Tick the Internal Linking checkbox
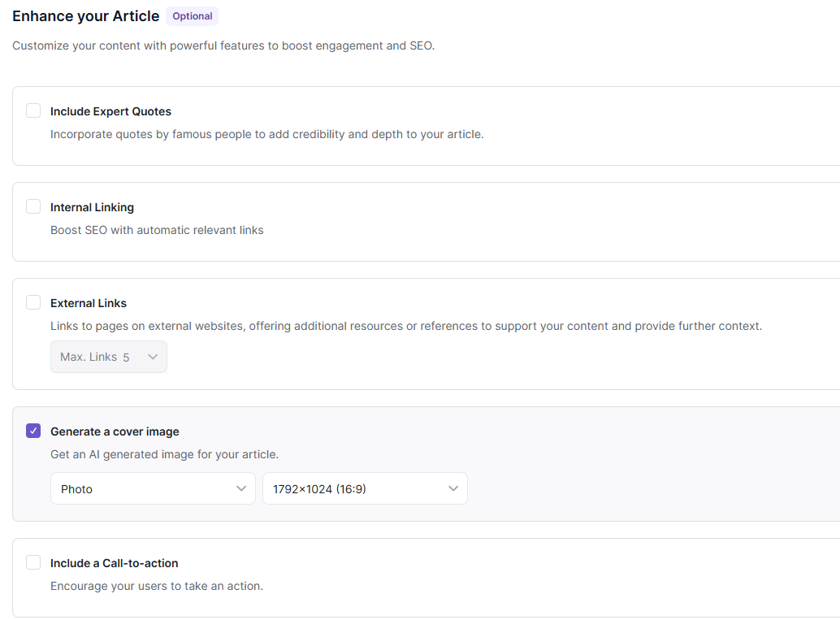840x620 pixels. pyautogui.click(x=33, y=206)
